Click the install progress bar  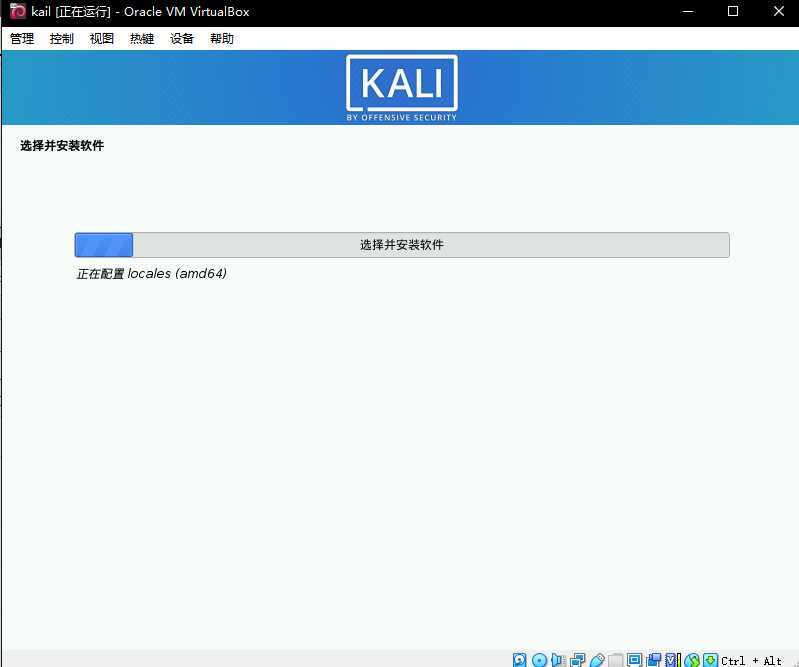[402, 245]
